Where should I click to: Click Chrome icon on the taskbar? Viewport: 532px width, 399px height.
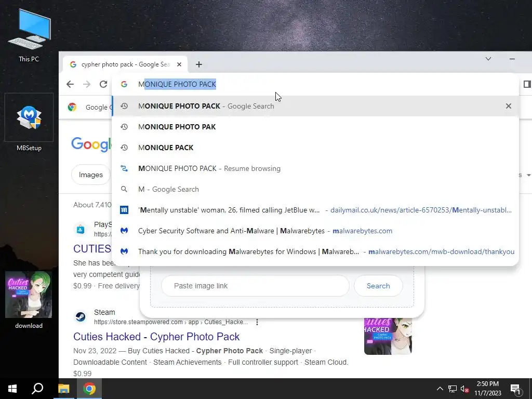click(89, 389)
